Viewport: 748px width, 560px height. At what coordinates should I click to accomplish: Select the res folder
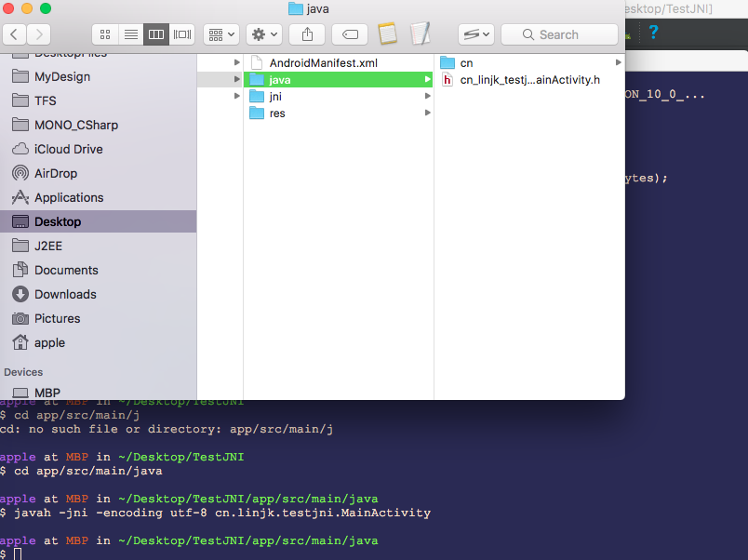click(339, 113)
